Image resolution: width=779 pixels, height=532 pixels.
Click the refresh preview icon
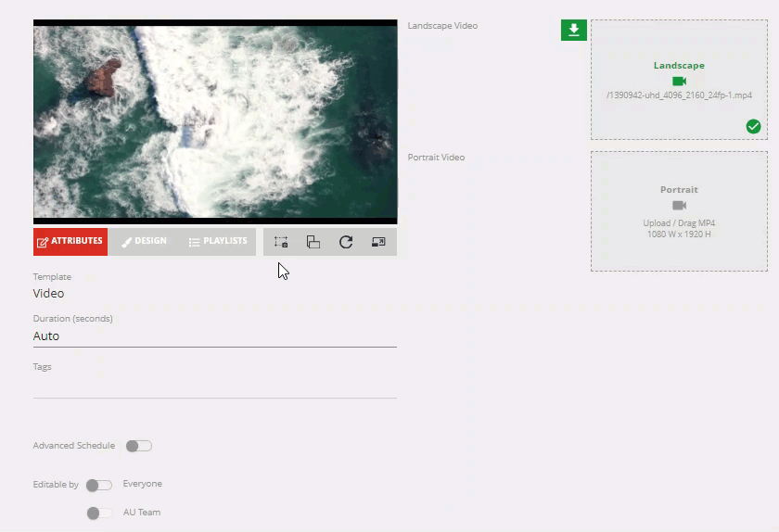[346, 242]
